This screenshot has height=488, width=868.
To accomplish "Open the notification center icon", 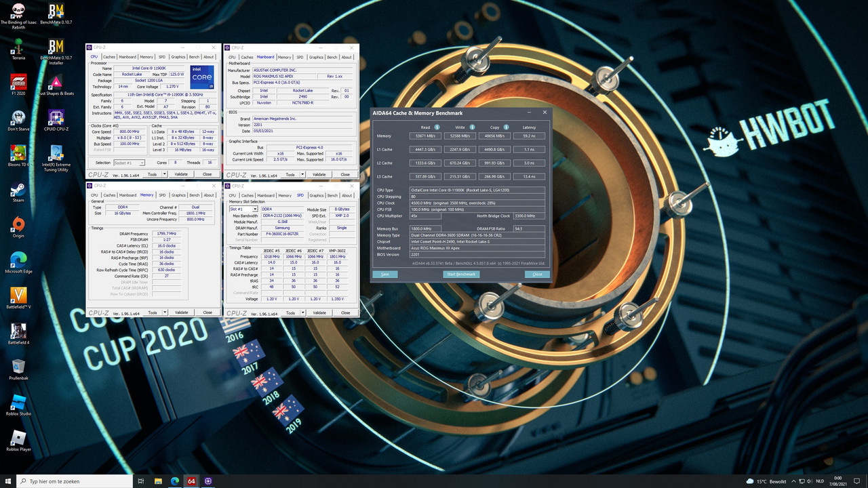I will (x=858, y=481).
